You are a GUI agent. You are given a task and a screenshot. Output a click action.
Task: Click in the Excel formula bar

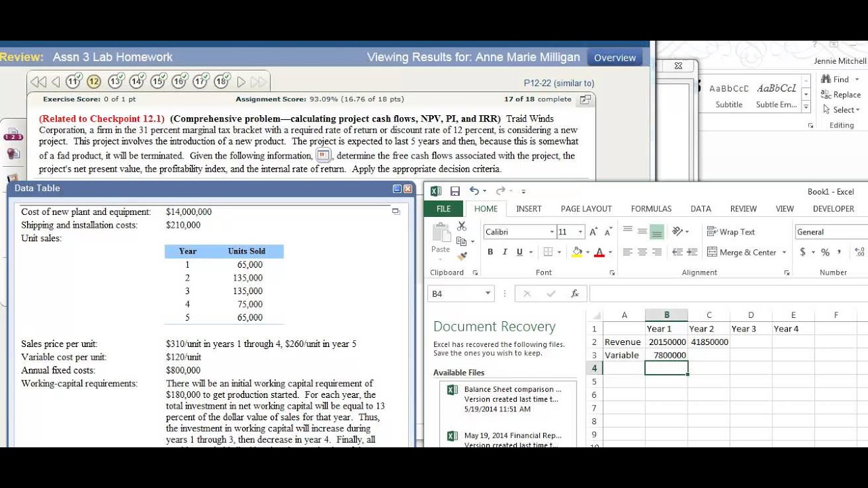(728, 293)
